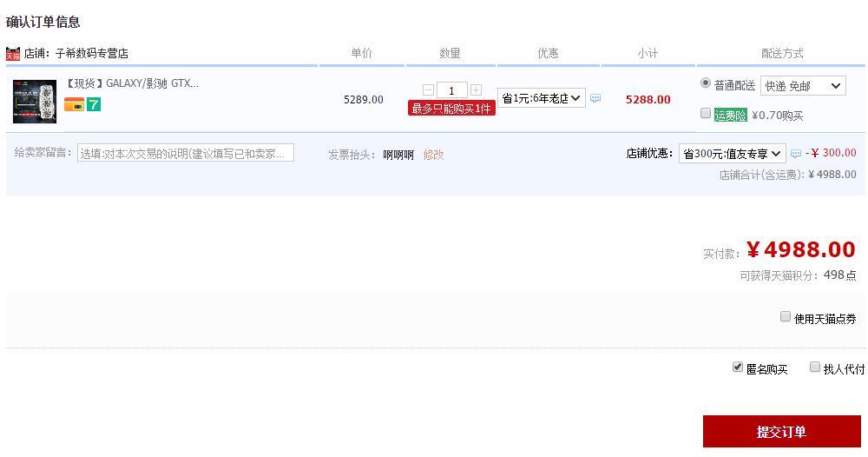Enable the 运费险 insurance checkbox
Viewport: 868px width, 457px height.
(x=705, y=114)
